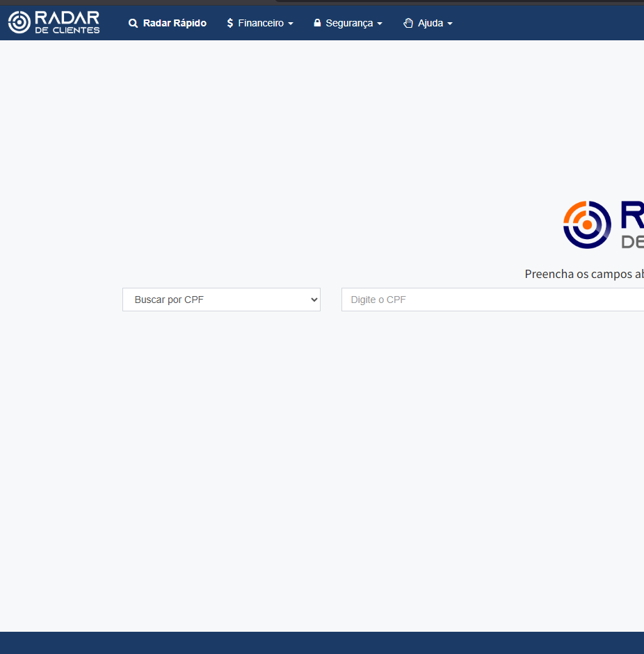Click the hand icon beside Ajuda

(x=408, y=23)
